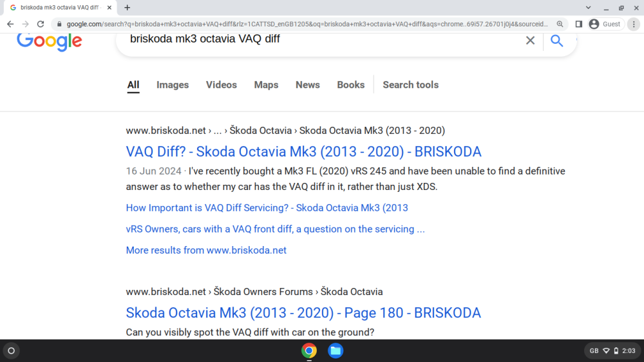Click the blue search magnifier button
The width and height of the screenshot is (644, 362).
(556, 41)
